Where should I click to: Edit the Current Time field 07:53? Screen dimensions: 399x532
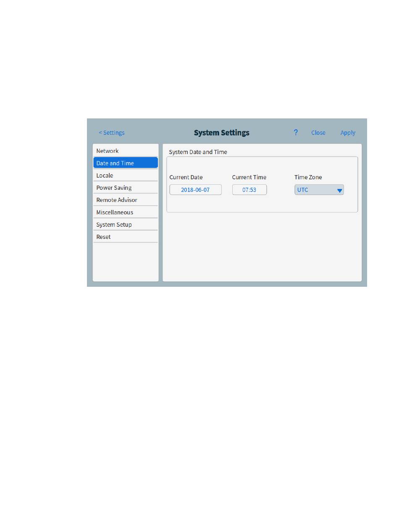click(x=249, y=190)
